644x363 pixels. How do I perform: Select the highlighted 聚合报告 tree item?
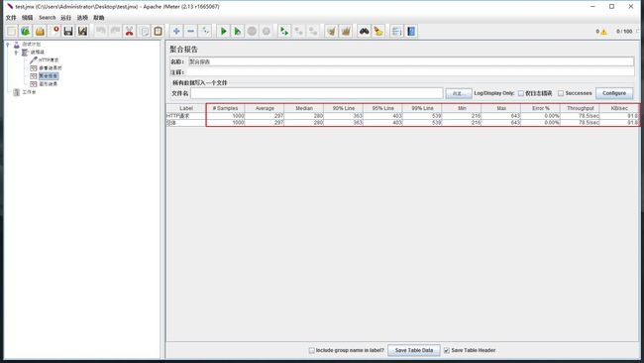coord(49,76)
